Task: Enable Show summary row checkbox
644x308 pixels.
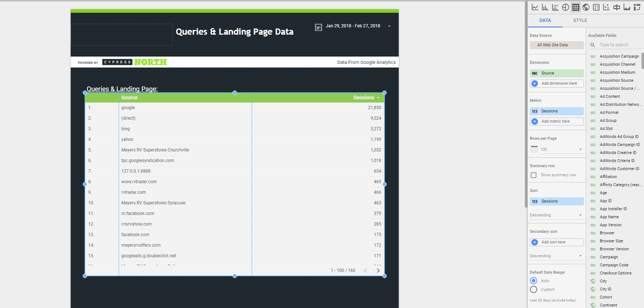Action: (534, 175)
